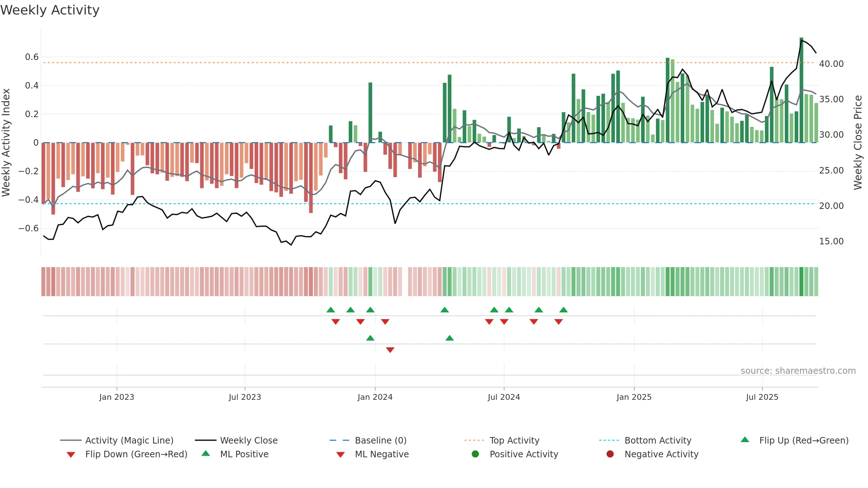The height and width of the screenshot is (488, 868).
Task: Click the Jul 2024 x-axis label
Action: (504, 397)
